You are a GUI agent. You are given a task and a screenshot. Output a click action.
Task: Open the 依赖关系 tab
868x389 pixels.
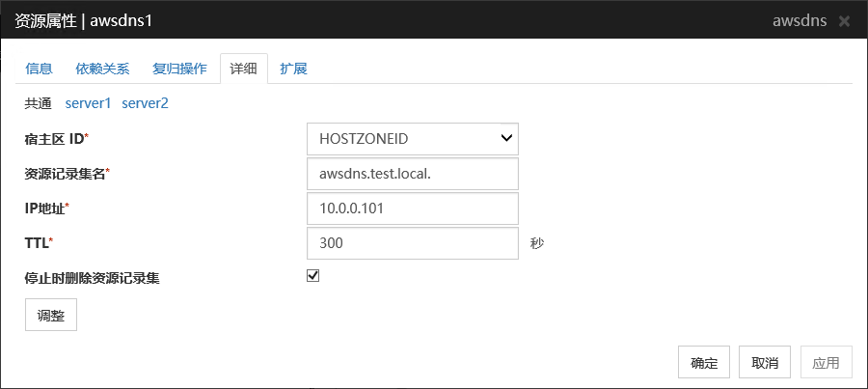tap(102, 69)
